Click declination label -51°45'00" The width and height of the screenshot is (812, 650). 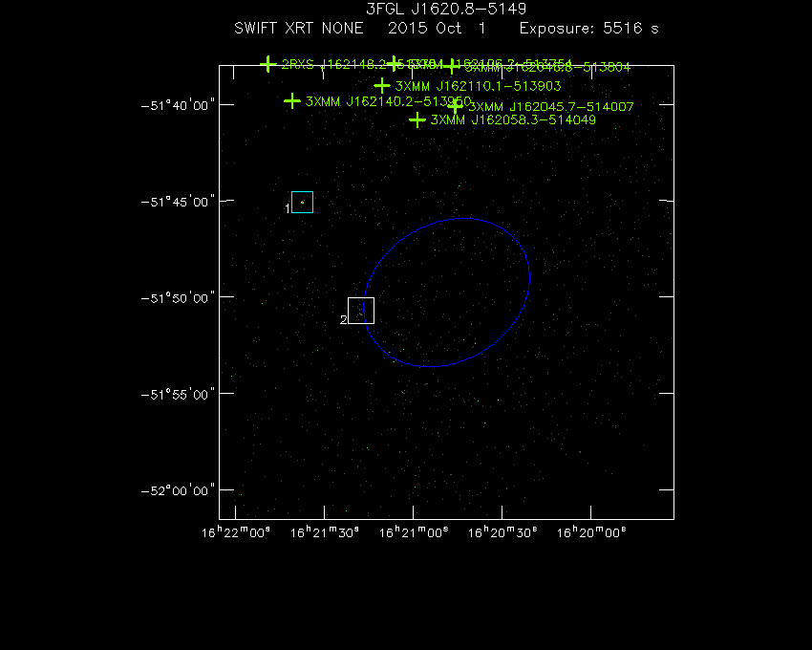(x=178, y=202)
